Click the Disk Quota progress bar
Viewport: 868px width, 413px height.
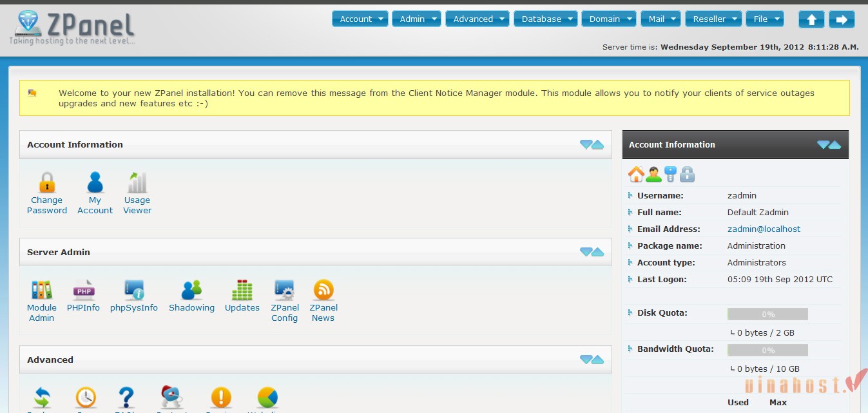click(767, 314)
